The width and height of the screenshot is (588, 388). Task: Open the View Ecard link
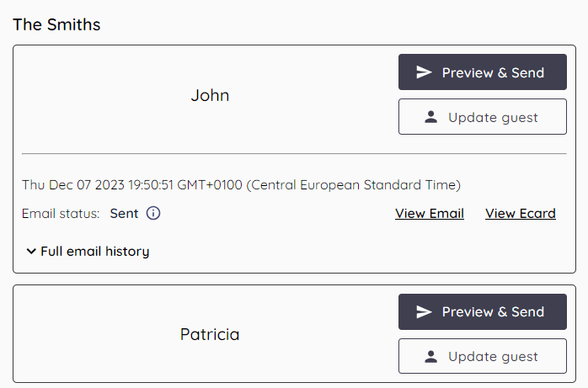click(x=521, y=213)
